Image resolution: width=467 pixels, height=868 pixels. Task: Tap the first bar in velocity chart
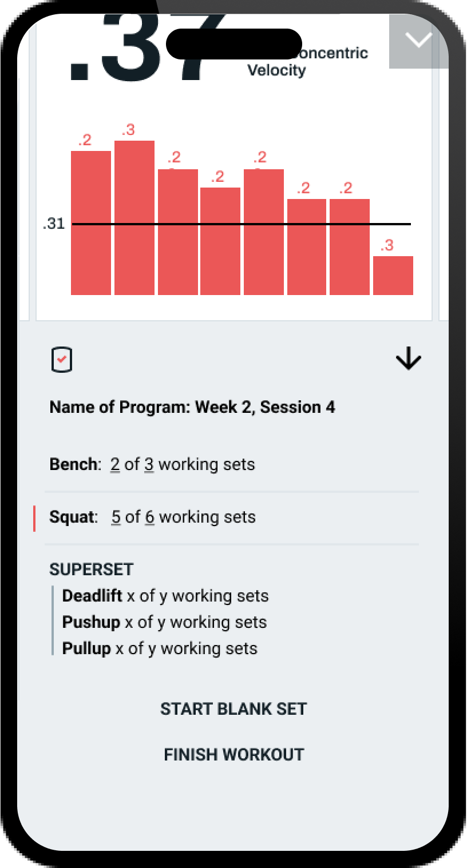[91, 222]
